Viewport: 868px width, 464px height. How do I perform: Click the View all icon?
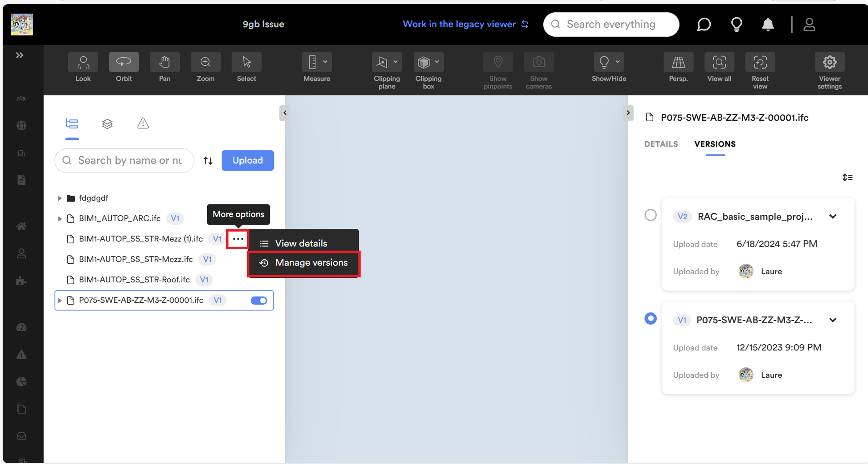(719, 63)
